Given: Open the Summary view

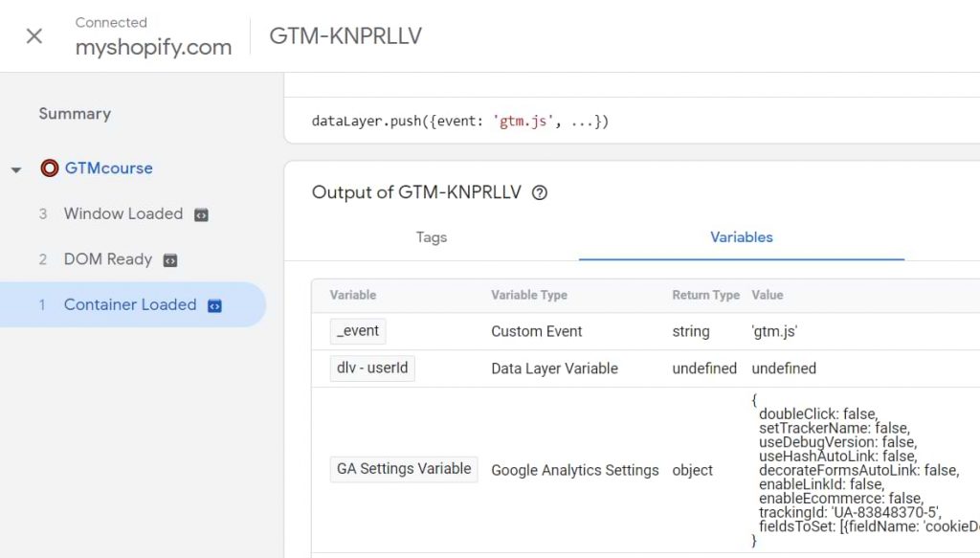Looking at the screenshot, I should (x=74, y=113).
